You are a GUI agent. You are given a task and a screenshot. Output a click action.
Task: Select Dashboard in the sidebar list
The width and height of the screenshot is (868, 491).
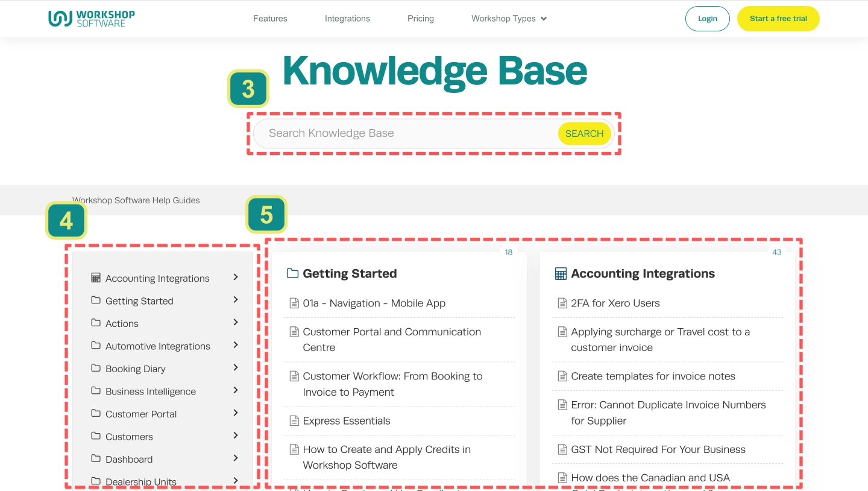point(129,459)
